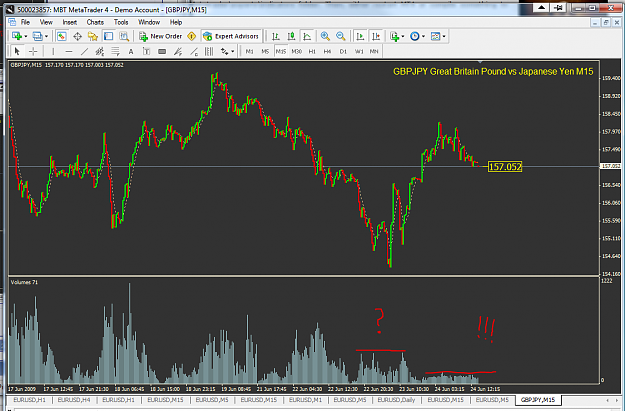625x411 pixels.
Task: Switch chart to Candlesticks mode
Action: pos(291,36)
